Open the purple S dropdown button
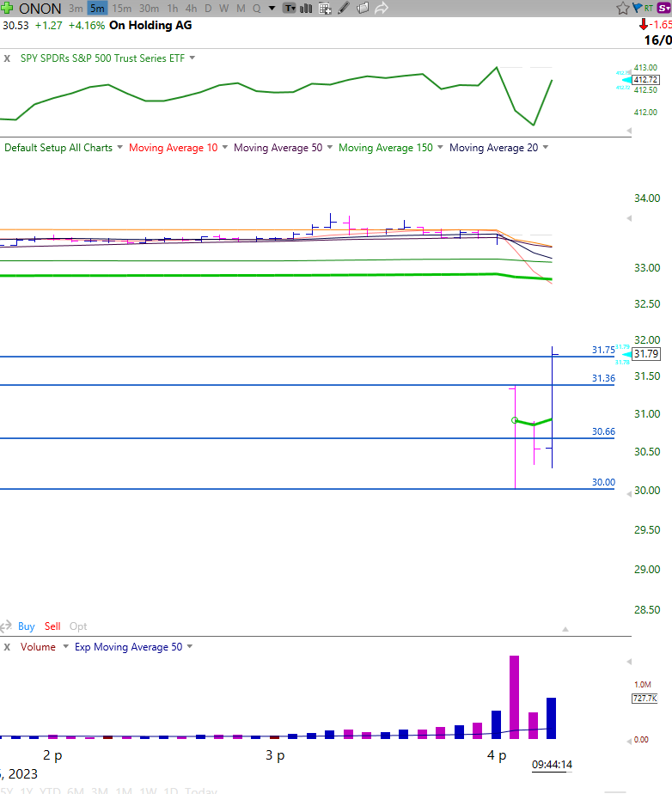The image size is (672, 794). click(664, 8)
